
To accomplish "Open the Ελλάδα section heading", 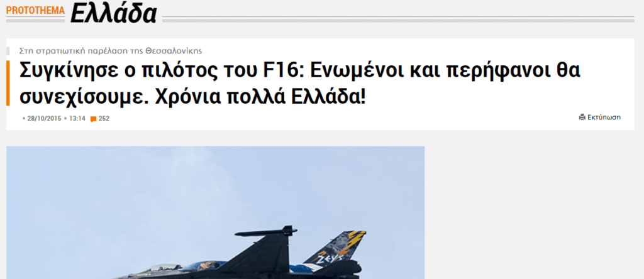I will coord(113,13).
